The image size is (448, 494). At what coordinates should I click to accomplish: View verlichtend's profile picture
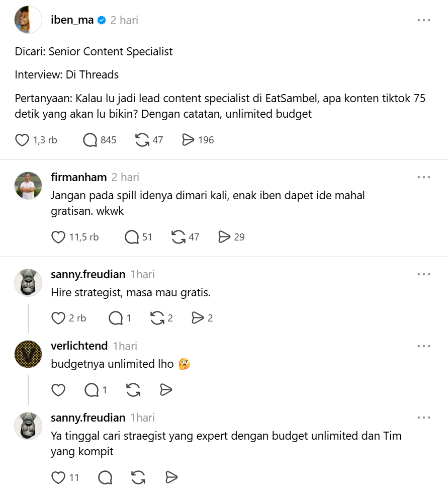click(28, 354)
